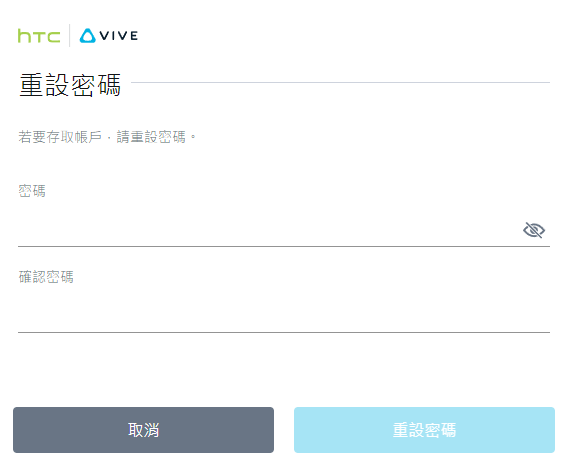Click the VIVE wordmark text

click(x=119, y=36)
